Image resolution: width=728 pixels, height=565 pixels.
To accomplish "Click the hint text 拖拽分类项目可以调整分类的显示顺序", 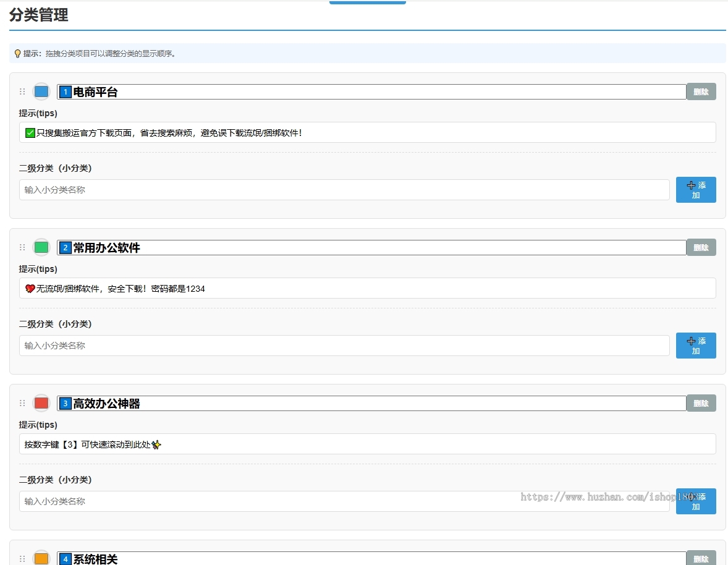I will 110,53.
